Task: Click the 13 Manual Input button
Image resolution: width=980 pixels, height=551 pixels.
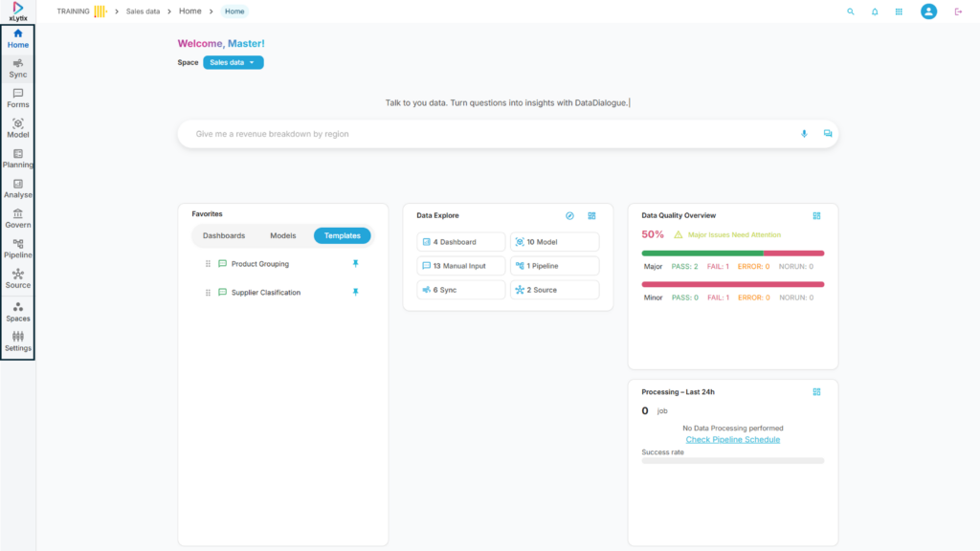Action: 460,266
